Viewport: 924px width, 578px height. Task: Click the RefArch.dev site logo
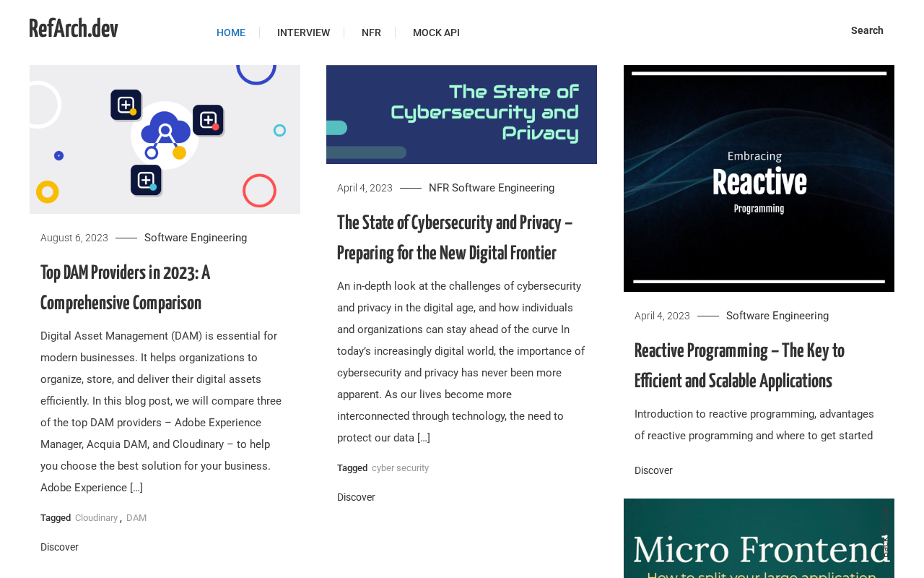click(x=74, y=29)
